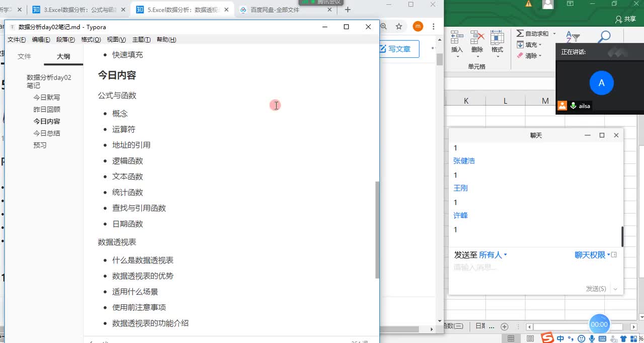Click 许峰 name in chat window
Screen dimensions: 644x343
460,215
